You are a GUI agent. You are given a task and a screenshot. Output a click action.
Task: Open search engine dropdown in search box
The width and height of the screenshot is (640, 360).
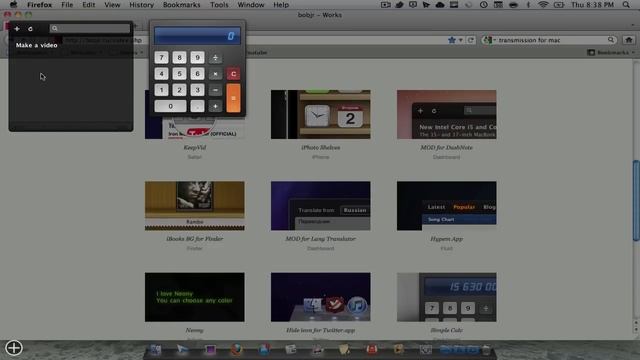pos(489,40)
